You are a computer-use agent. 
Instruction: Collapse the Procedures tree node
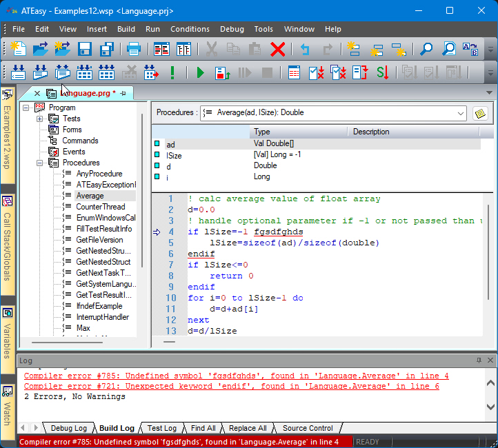40,163
